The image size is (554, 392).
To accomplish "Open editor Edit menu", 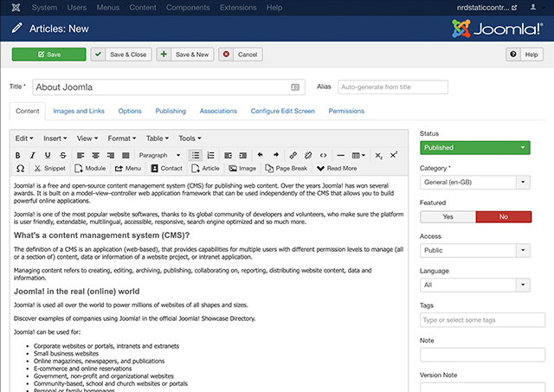I will 24,138.
